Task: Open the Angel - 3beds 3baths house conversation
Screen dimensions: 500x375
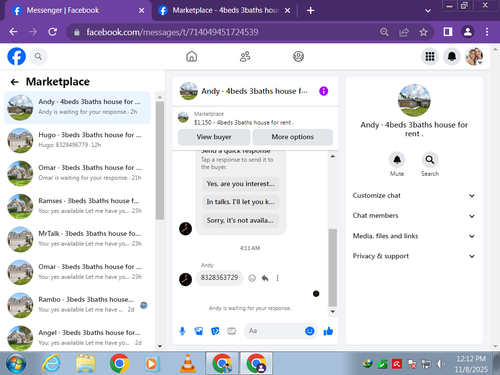Action: [x=77, y=338]
